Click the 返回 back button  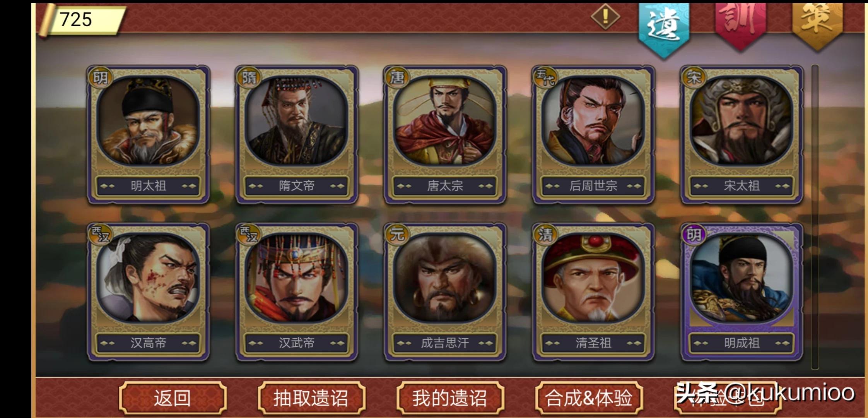coord(173,398)
